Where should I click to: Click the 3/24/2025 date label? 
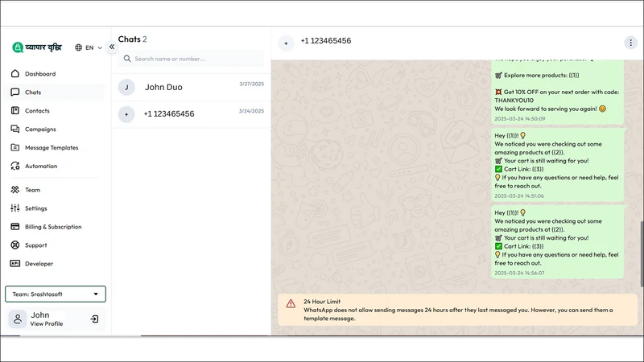251,111
